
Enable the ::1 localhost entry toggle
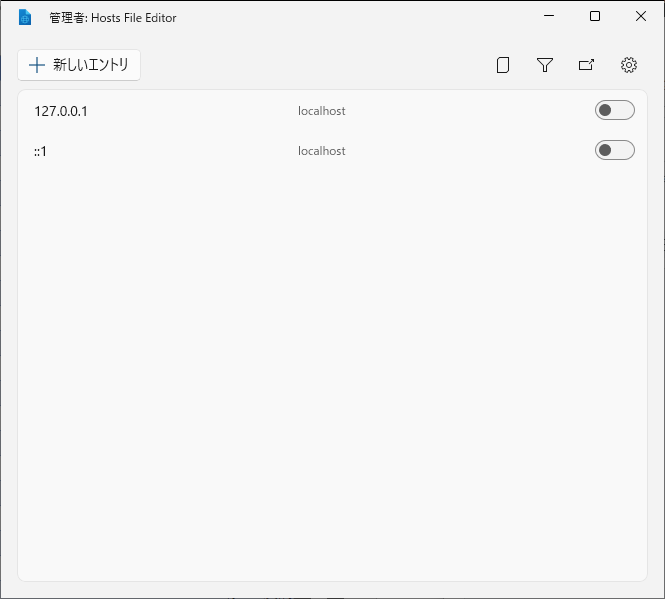(615, 150)
